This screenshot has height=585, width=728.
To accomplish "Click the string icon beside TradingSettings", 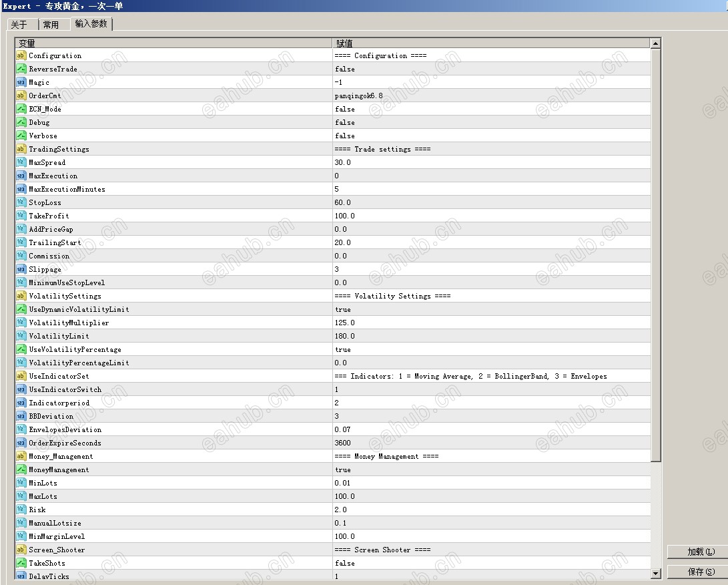I will tap(21, 149).
